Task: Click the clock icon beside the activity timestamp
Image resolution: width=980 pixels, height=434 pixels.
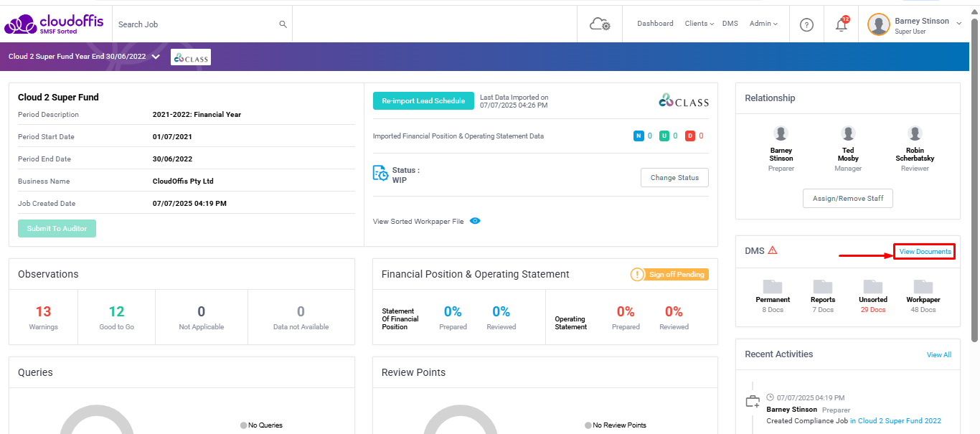Action: pyautogui.click(x=771, y=397)
